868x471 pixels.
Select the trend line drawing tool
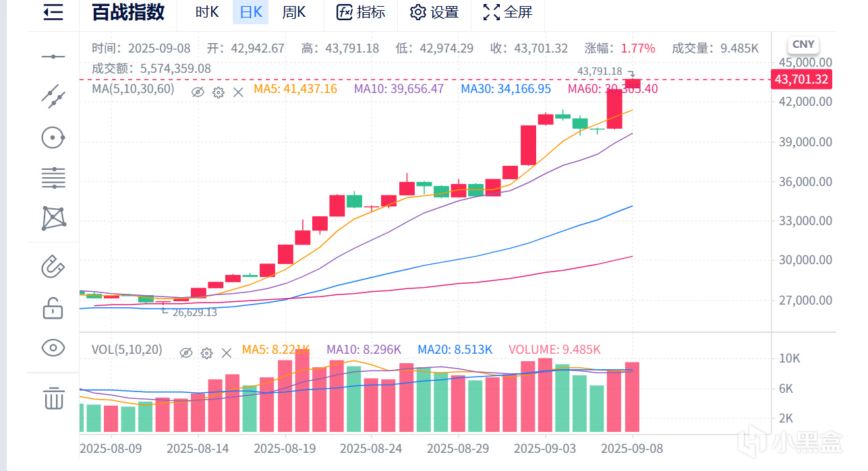coord(53,97)
